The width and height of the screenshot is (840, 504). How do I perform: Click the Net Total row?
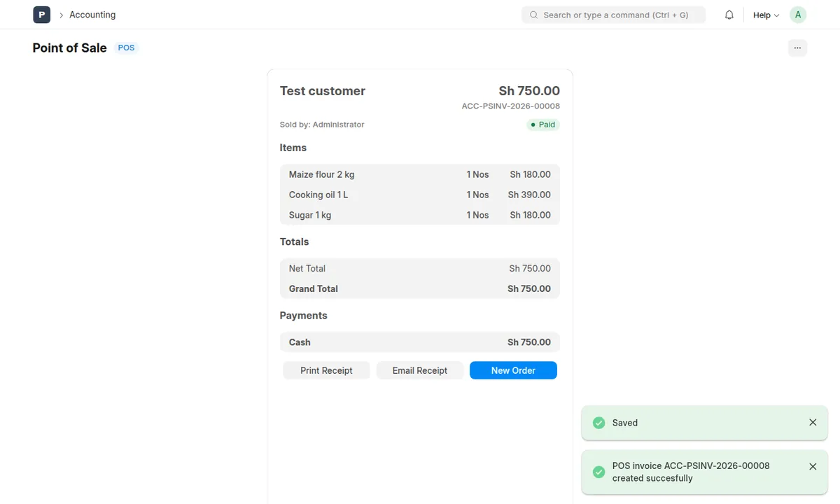420,268
